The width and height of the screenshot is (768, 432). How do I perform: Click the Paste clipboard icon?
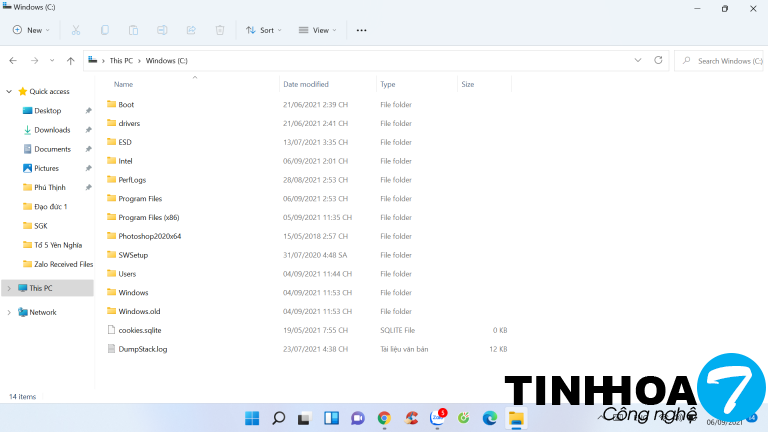coord(134,30)
